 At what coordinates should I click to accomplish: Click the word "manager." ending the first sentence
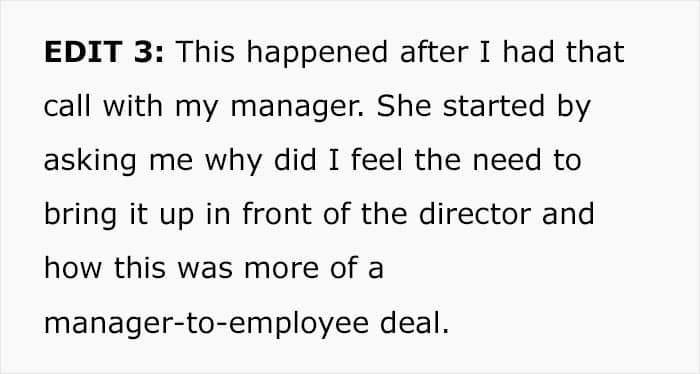coord(297,108)
